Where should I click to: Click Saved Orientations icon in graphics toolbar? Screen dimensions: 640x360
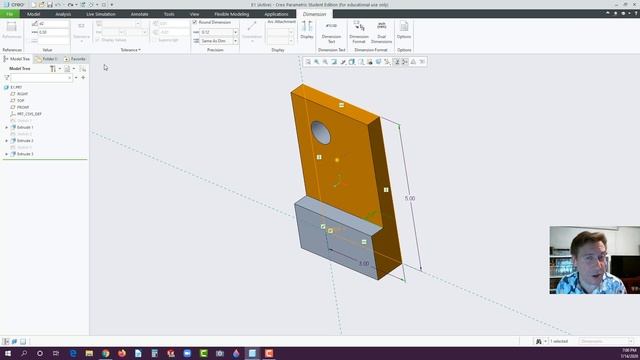[361, 62]
